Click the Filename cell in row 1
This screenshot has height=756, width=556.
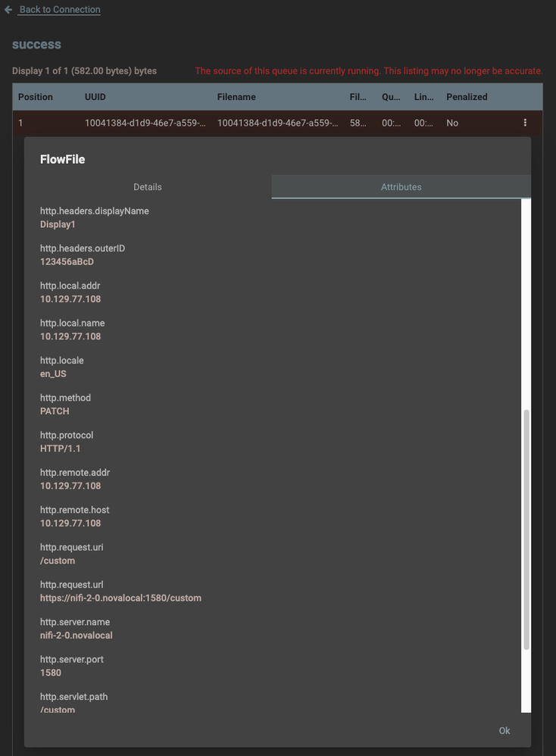coord(277,123)
